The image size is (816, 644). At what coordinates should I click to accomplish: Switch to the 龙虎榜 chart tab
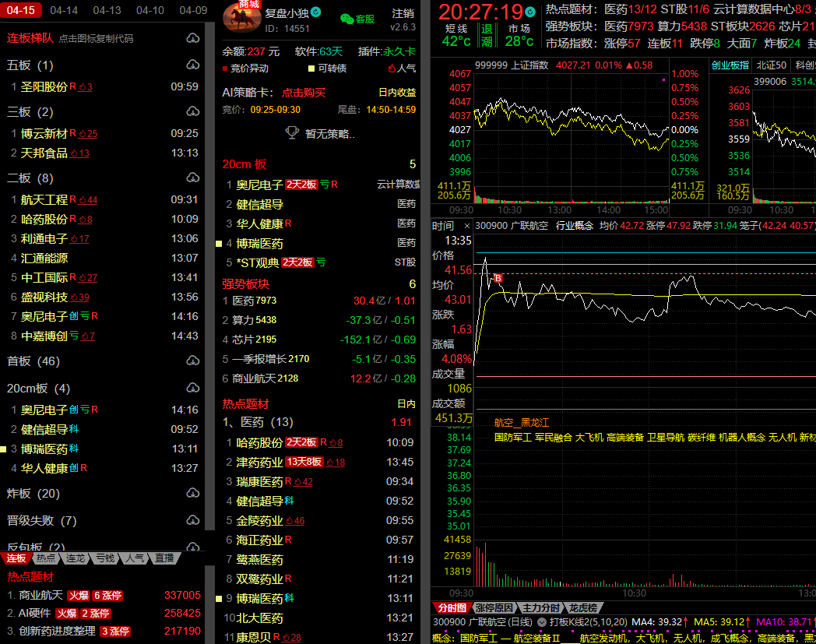tap(582, 607)
